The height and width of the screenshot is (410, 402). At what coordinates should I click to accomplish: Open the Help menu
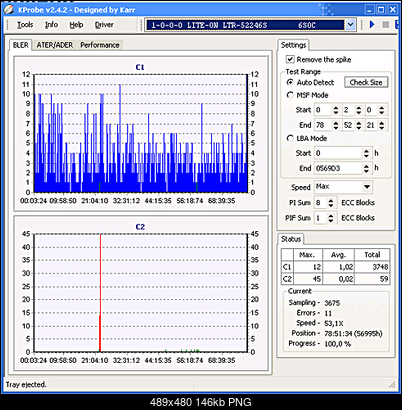(x=76, y=25)
